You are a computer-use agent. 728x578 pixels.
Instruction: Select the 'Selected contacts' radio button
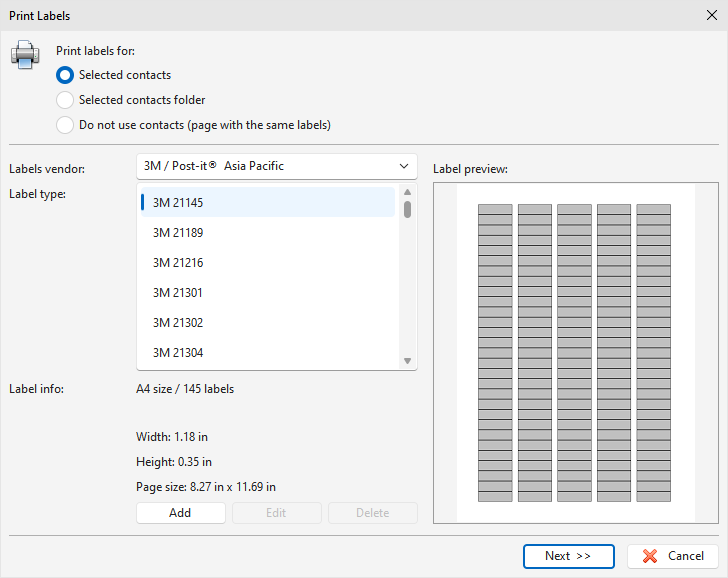point(65,75)
